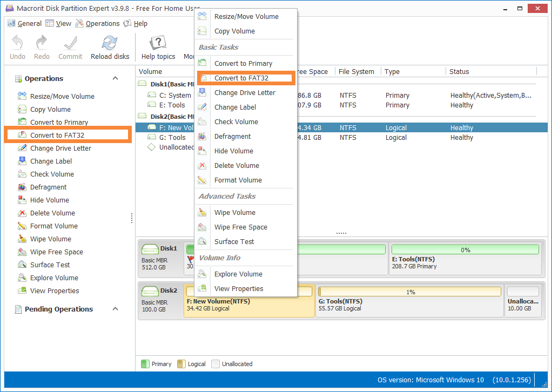Screen dimensions: 552x392
Task: Select G: Tools(NTFS) partition block in Disk2
Action: tap(409, 301)
